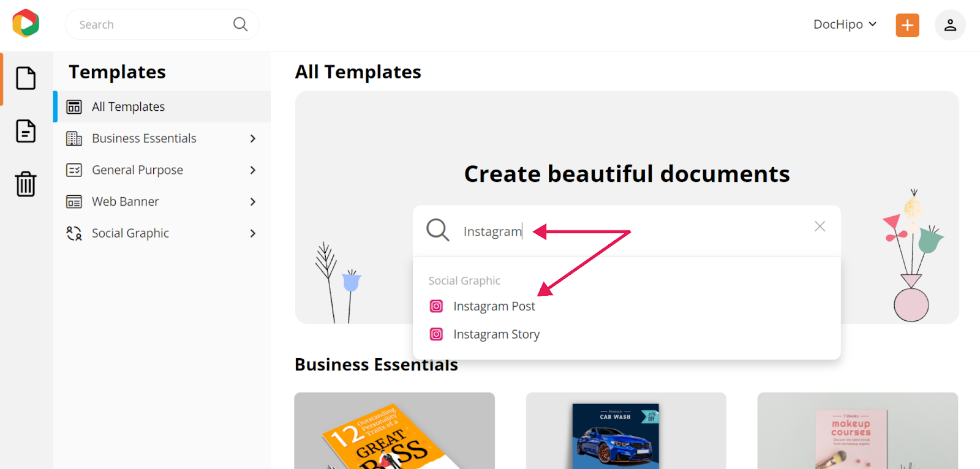Click the magnifier beside Instagram search text
Viewport: 980px width, 469px height.
click(x=438, y=230)
